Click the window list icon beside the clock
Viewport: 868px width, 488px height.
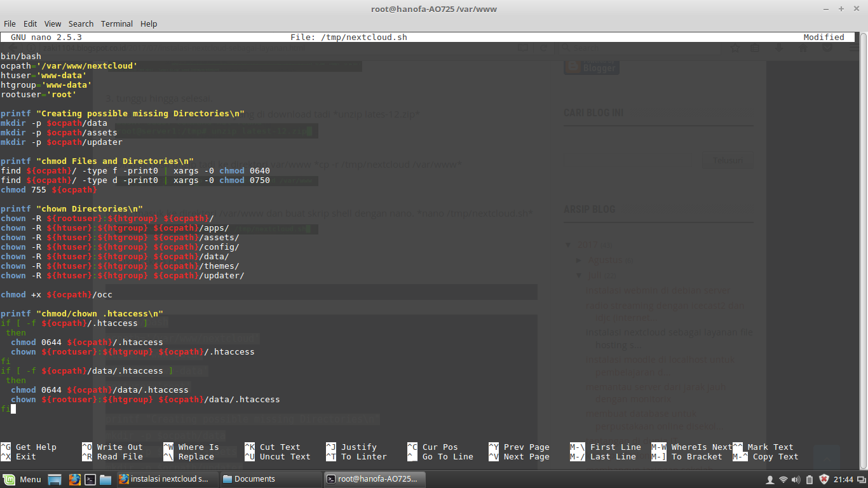pos(861,479)
